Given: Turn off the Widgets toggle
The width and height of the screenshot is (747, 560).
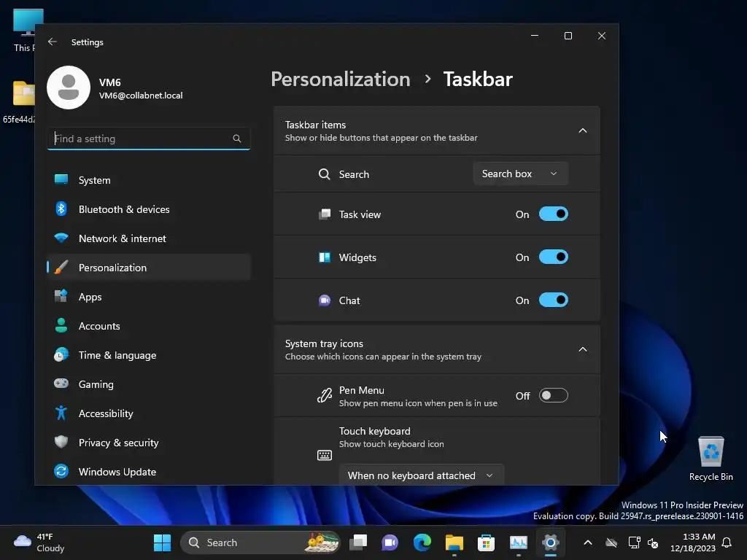Looking at the screenshot, I should pos(553,257).
